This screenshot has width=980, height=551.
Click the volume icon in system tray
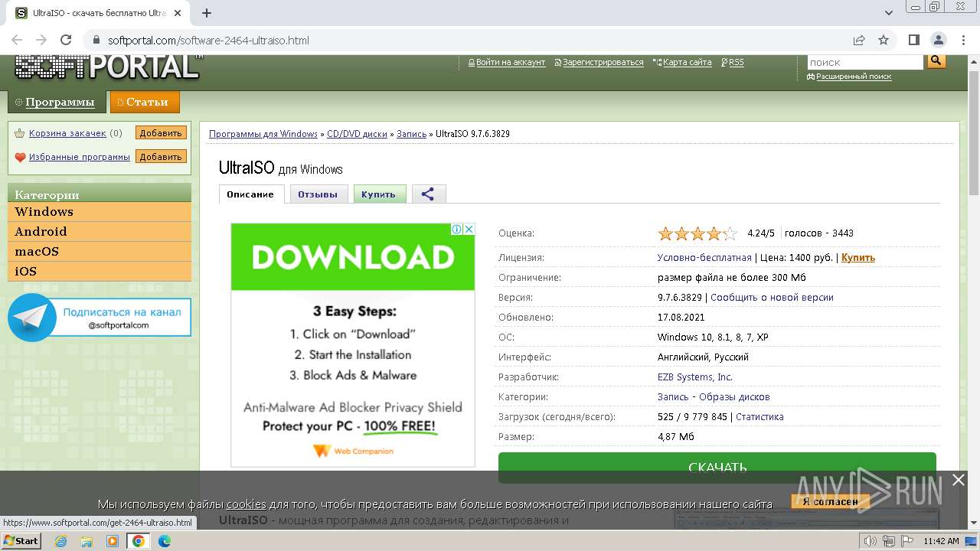coord(871,541)
